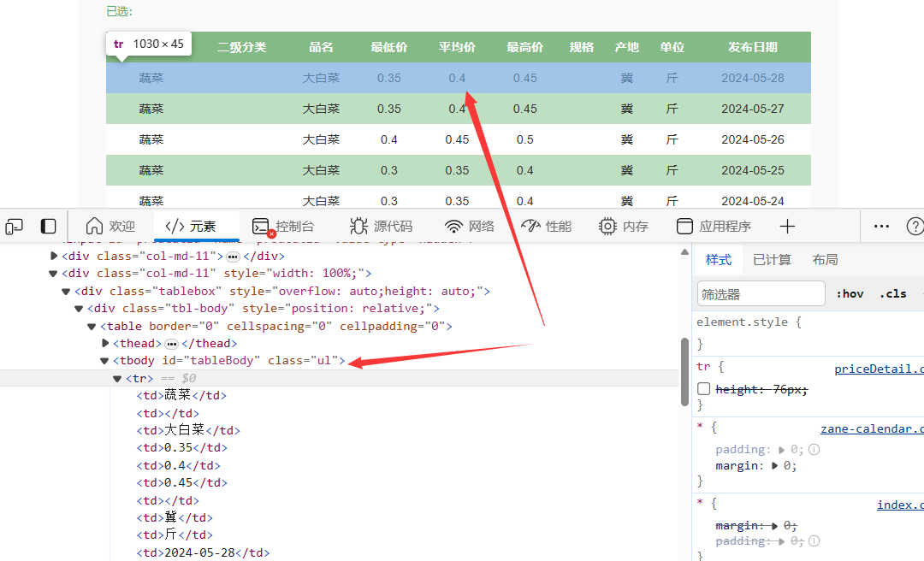Click the 筛选器 style filter field
Viewport: 924px width, 561px height.
point(761,294)
